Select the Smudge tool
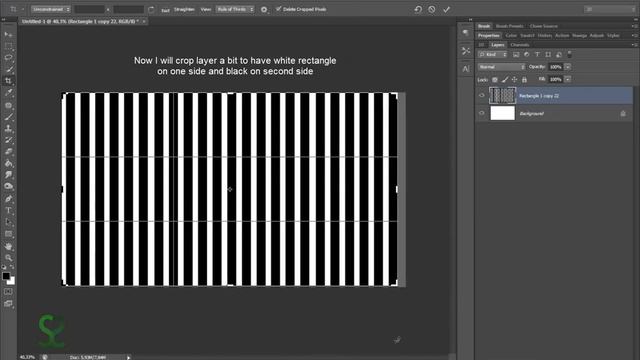Image resolution: width=640 pixels, height=360 pixels. [8, 175]
